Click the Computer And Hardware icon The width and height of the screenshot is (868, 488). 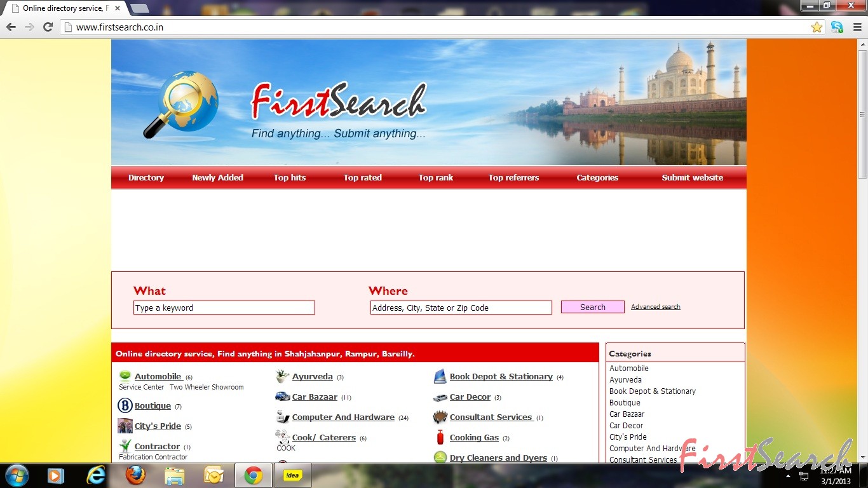tap(283, 417)
